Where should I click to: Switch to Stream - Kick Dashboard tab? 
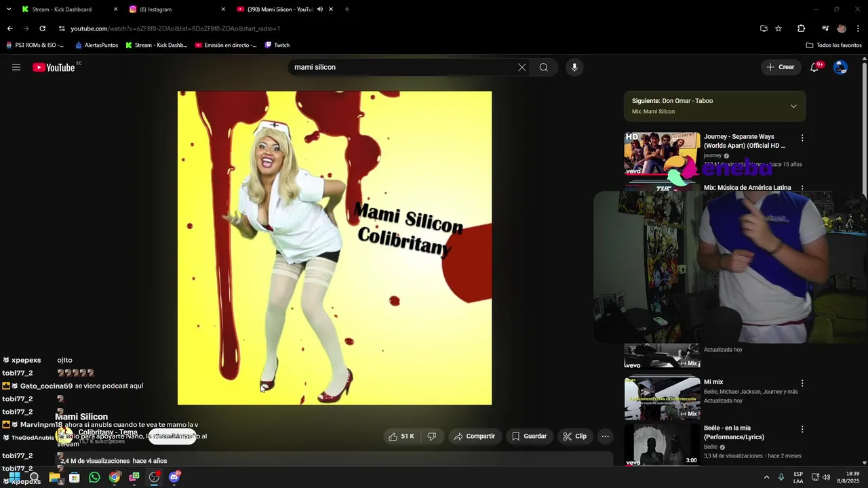62,9
